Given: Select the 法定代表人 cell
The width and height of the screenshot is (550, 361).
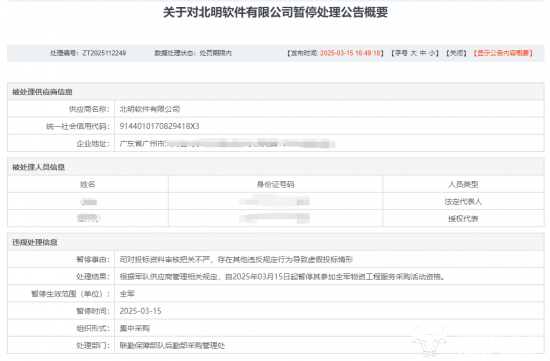Looking at the screenshot, I should [463, 201].
